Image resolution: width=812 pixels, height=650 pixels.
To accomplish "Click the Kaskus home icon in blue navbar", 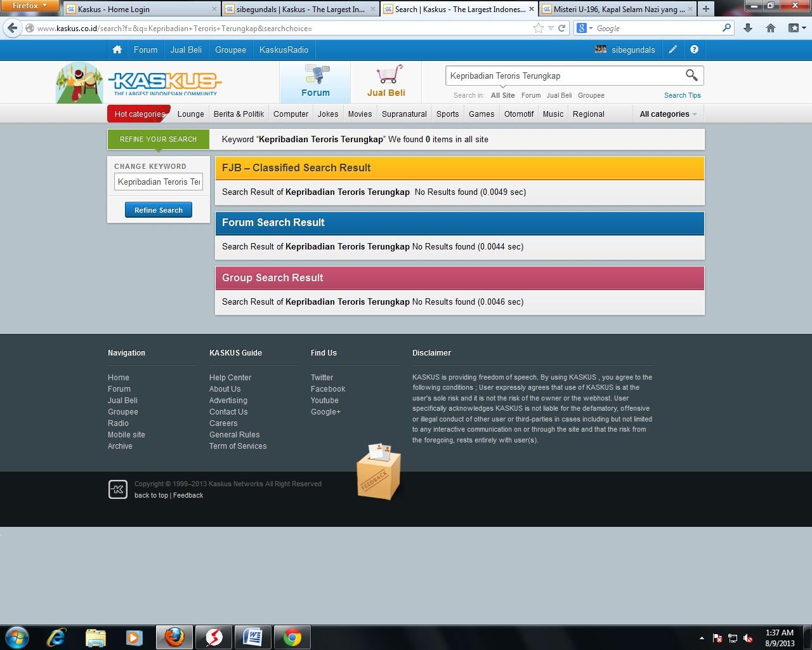I will click(x=117, y=50).
